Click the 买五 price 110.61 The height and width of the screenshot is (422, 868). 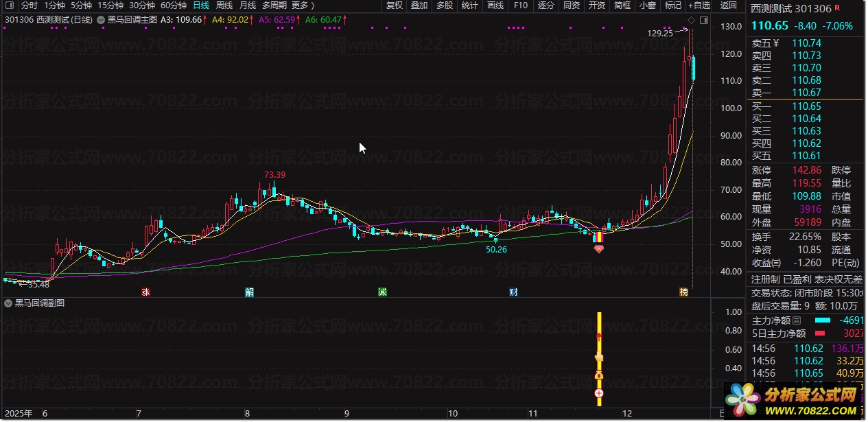(806, 156)
